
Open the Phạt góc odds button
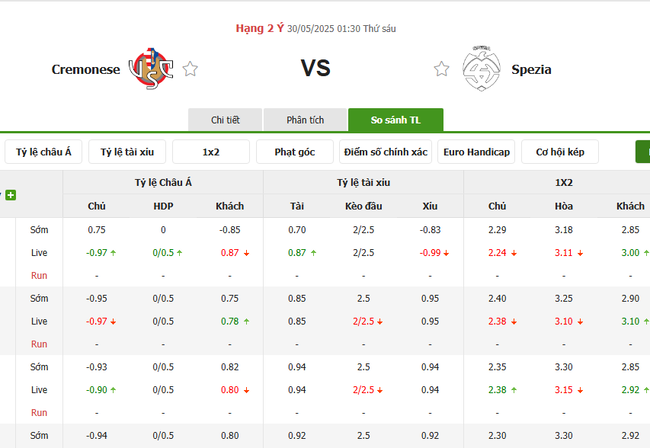[295, 152]
